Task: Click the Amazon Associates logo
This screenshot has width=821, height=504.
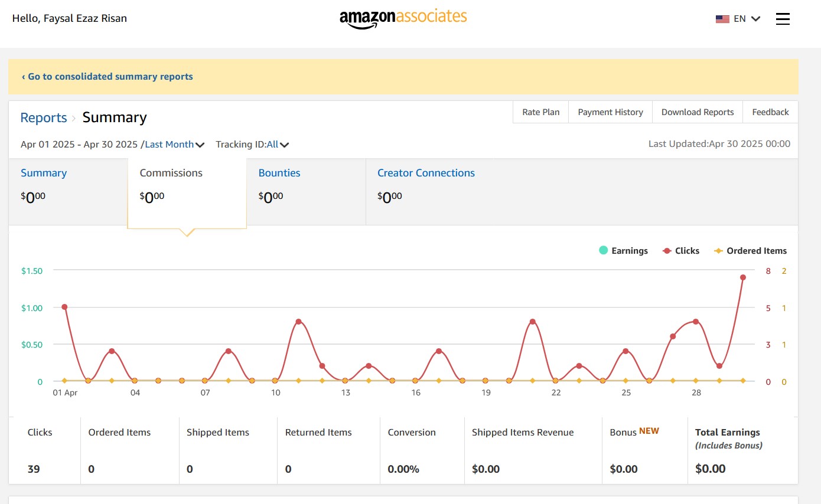Action: 403,18
